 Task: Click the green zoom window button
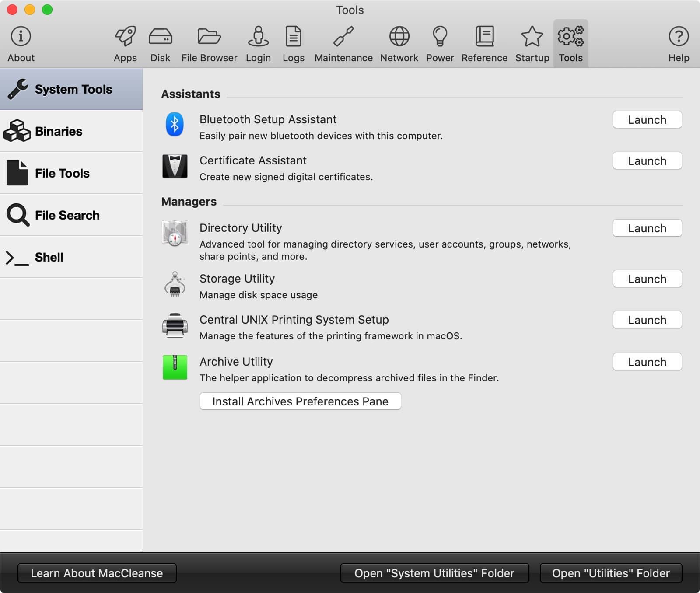pos(47,10)
